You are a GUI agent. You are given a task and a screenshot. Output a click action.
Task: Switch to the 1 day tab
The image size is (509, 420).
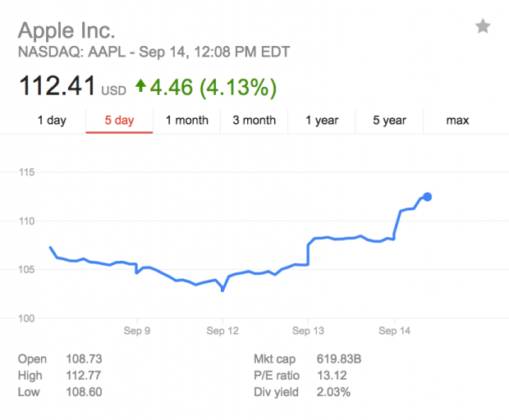52,121
